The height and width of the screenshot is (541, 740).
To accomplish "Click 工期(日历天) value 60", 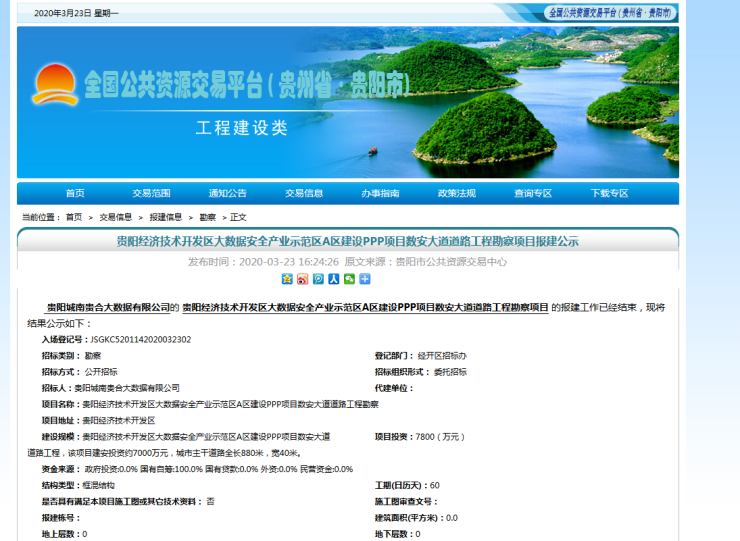I will (x=435, y=485).
